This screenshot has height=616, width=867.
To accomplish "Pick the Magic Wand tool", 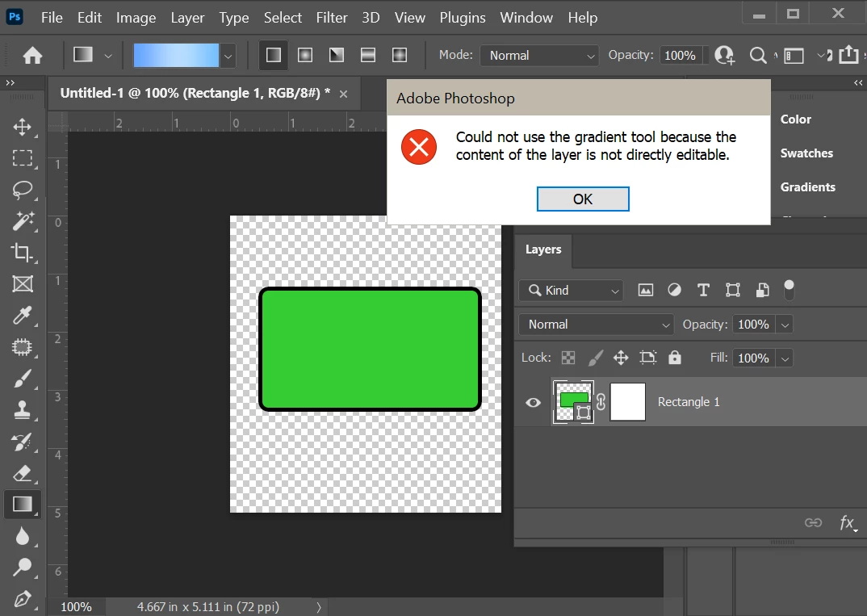I will click(22, 221).
